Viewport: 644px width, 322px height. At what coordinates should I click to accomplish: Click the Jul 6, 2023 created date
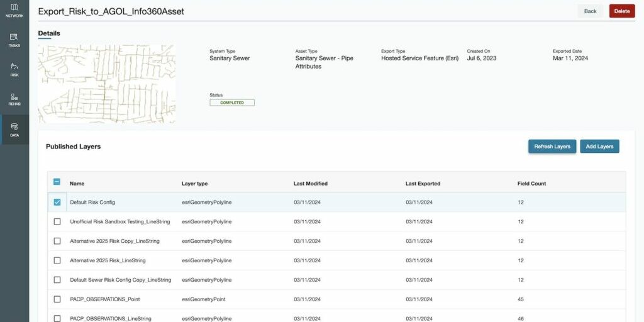click(481, 58)
